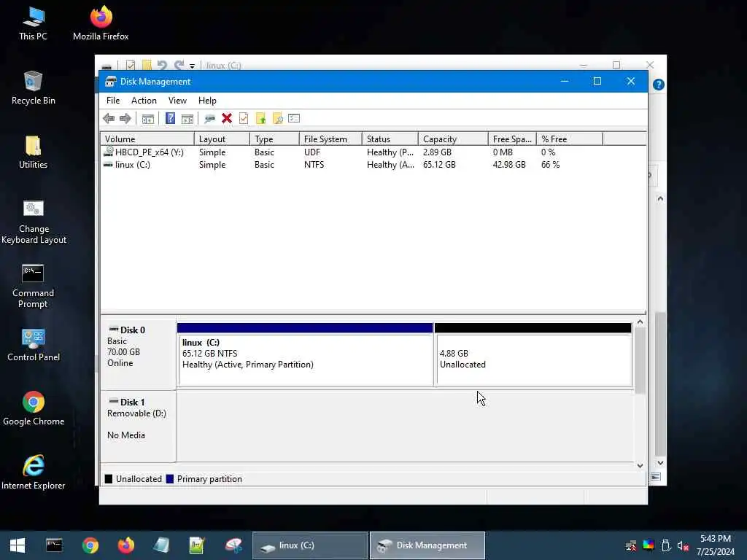Select Google Chrome desktop icon

pos(34,408)
